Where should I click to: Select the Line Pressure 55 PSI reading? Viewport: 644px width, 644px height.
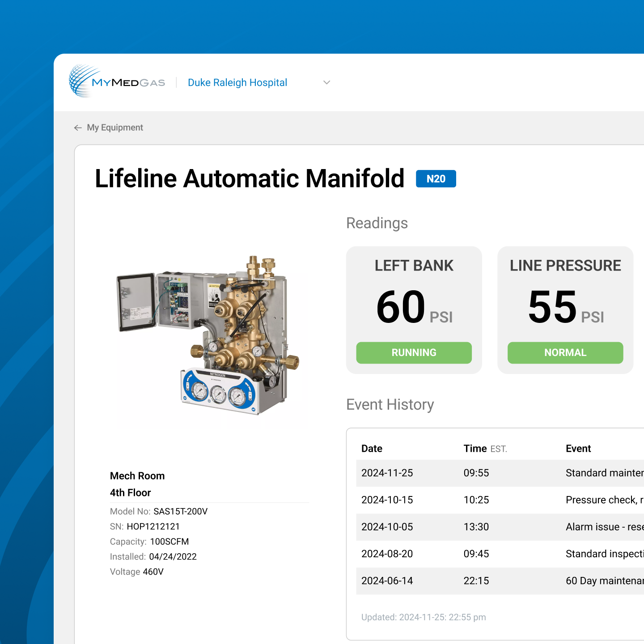[x=566, y=307]
